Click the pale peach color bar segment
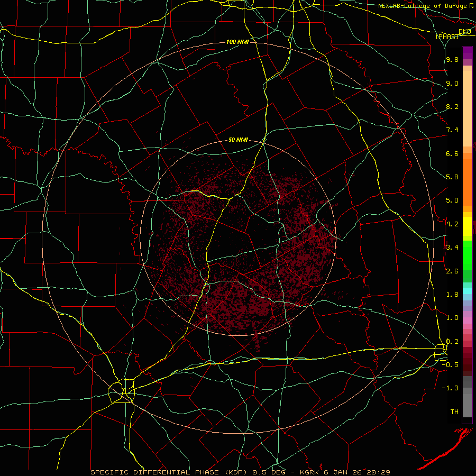Viewport: 476px width, 476px height. coord(467,108)
